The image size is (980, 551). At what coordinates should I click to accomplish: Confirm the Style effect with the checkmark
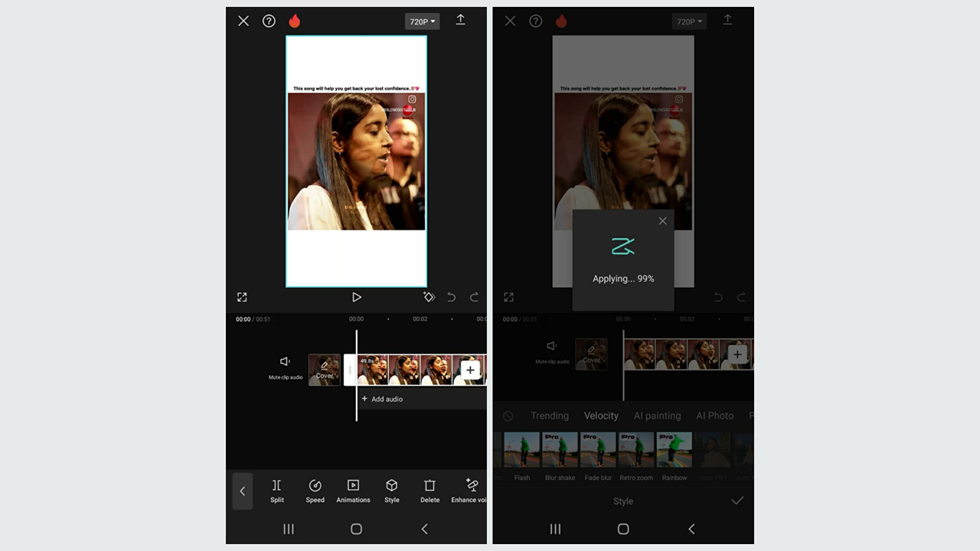point(737,500)
